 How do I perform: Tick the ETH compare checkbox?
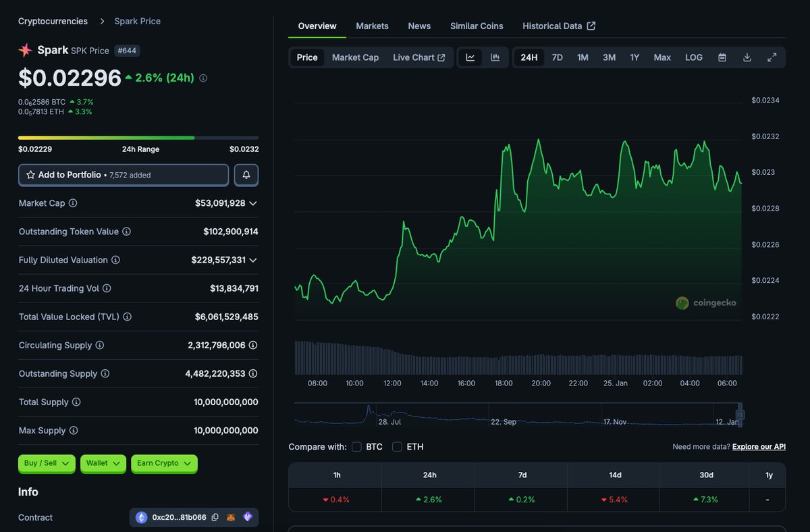(x=397, y=447)
